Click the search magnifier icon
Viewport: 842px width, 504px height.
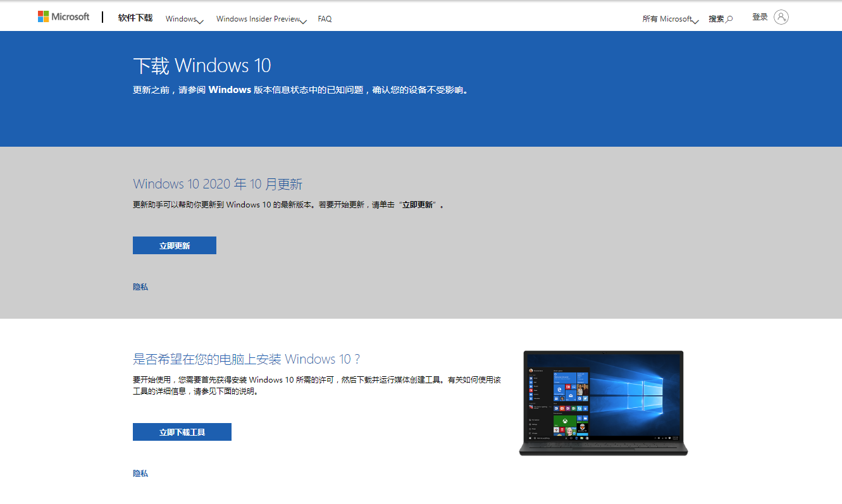click(729, 19)
